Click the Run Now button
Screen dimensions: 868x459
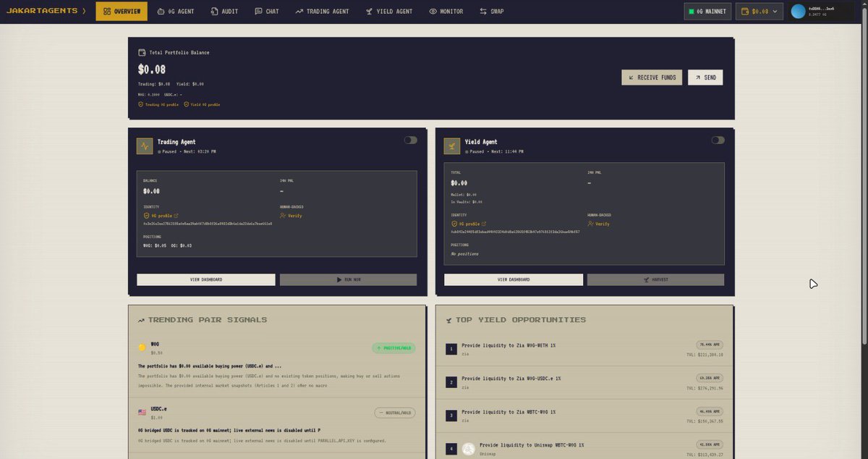pos(349,279)
